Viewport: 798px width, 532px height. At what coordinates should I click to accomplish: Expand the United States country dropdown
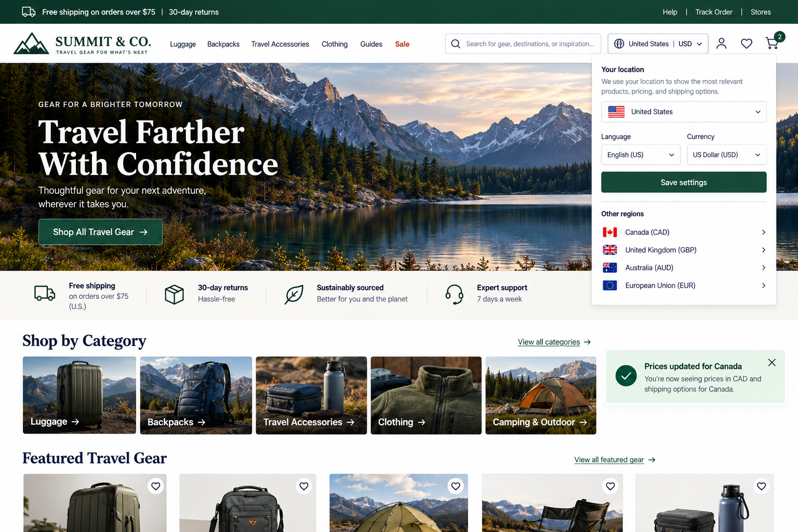(x=684, y=112)
